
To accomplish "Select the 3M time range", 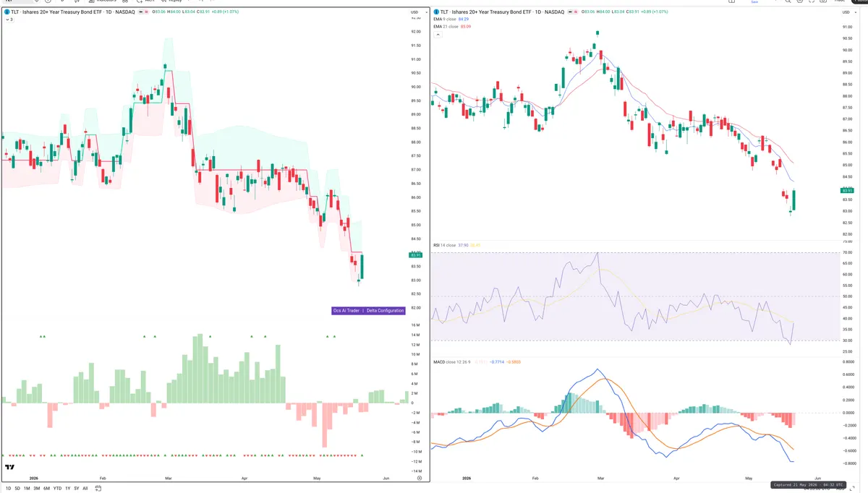I will [x=37, y=489].
